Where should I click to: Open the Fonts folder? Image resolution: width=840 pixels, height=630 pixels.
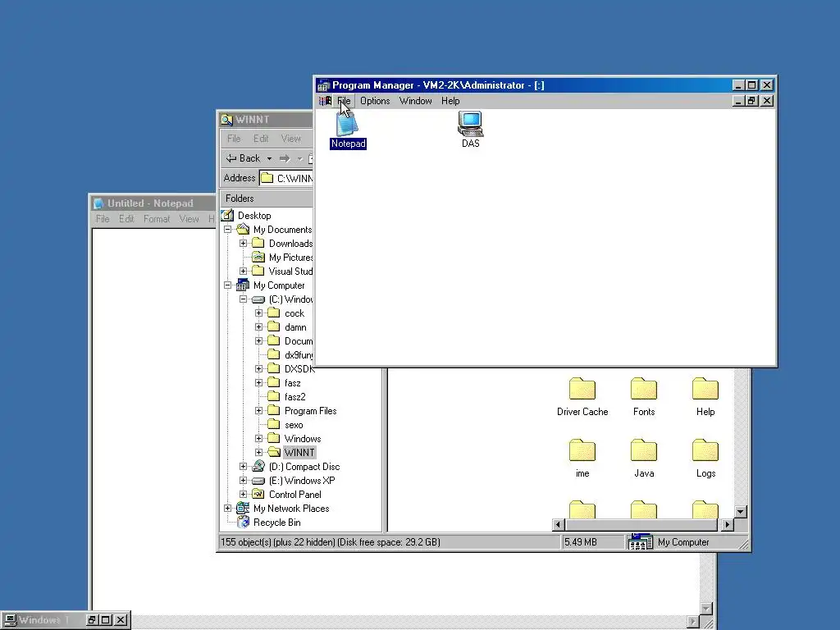coord(644,397)
